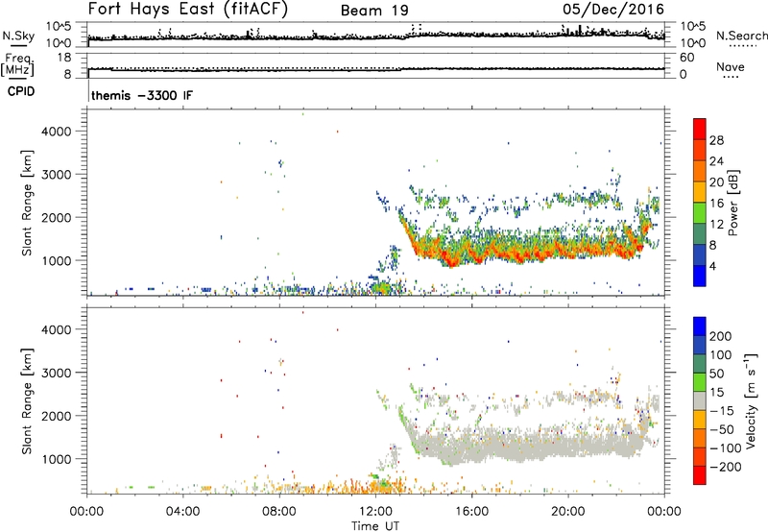Click the '04:00' time tick label

182,512
